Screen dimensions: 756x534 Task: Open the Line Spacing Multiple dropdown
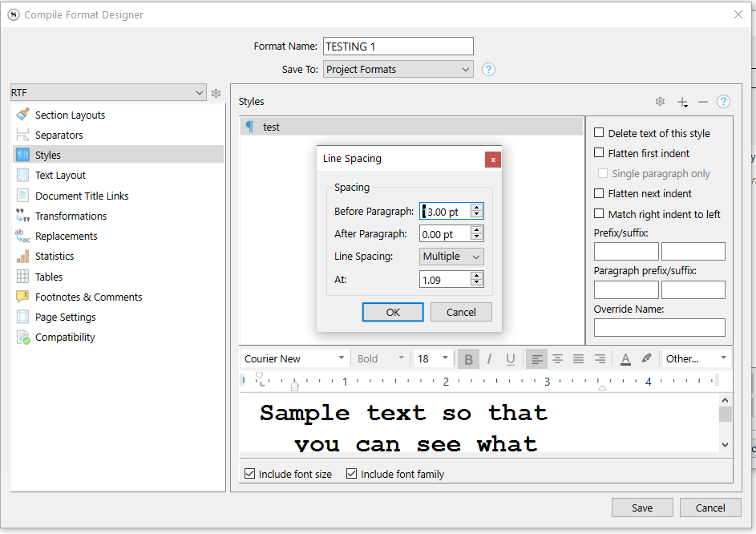tap(452, 257)
